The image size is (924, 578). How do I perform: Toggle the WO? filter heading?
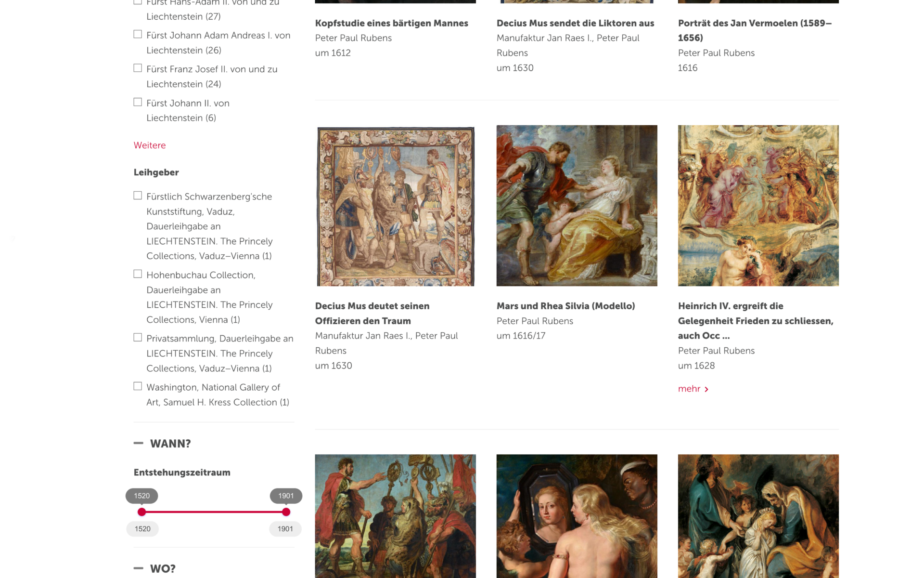[x=163, y=569]
